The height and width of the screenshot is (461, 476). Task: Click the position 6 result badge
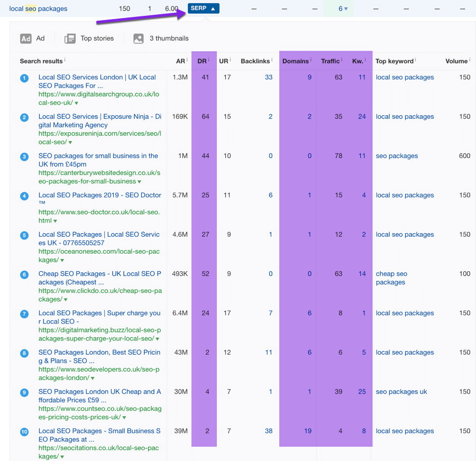click(x=24, y=275)
